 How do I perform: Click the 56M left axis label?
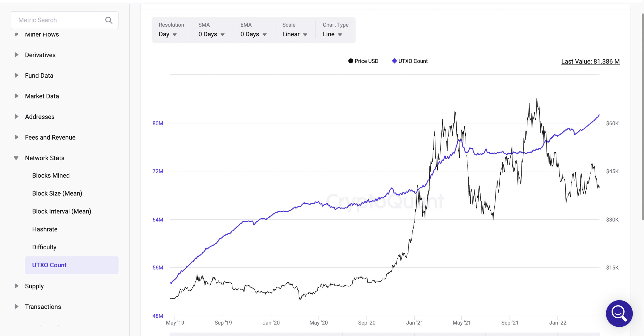[x=158, y=267]
